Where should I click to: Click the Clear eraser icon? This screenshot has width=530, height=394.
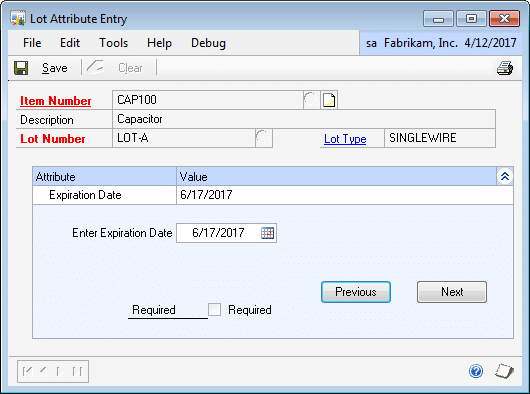click(x=95, y=67)
